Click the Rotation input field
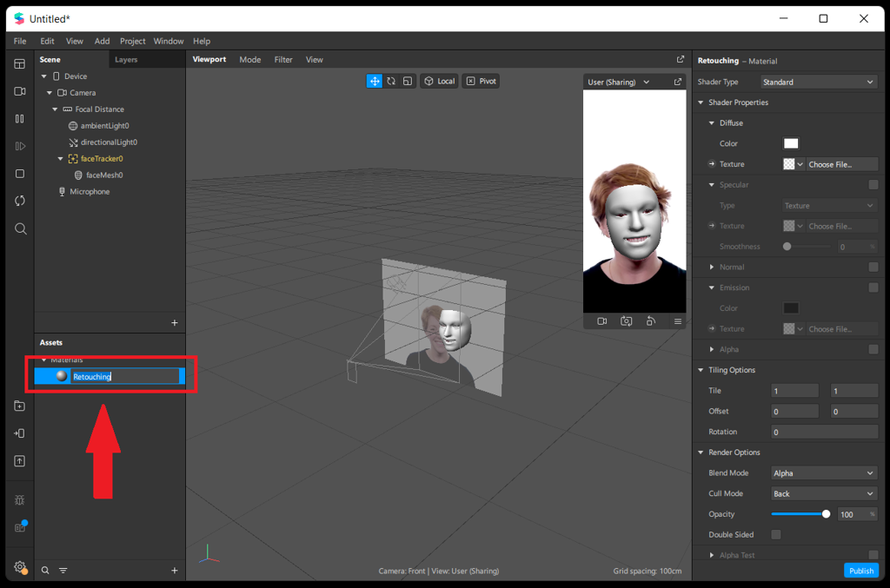Viewport: 890px width, 588px height. (824, 432)
